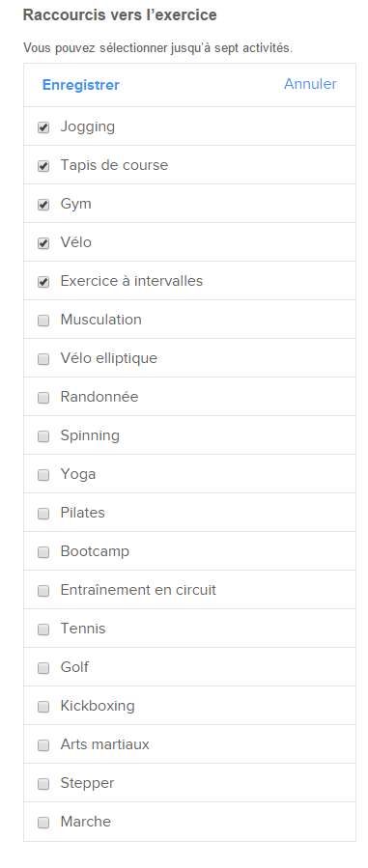368x868 pixels.
Task: Enable the Marche checkbox
Action: pyautogui.click(x=43, y=823)
